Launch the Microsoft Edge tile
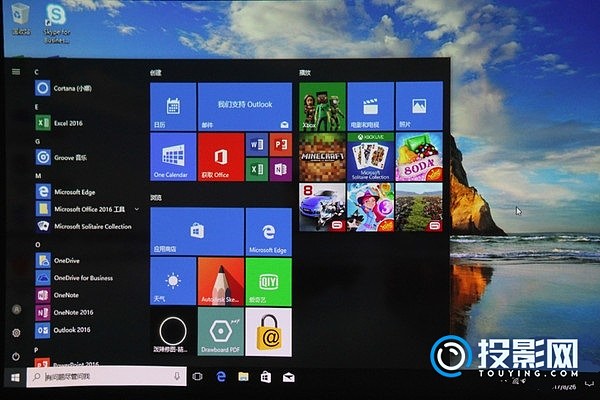The width and height of the screenshot is (600, 400). (269, 232)
